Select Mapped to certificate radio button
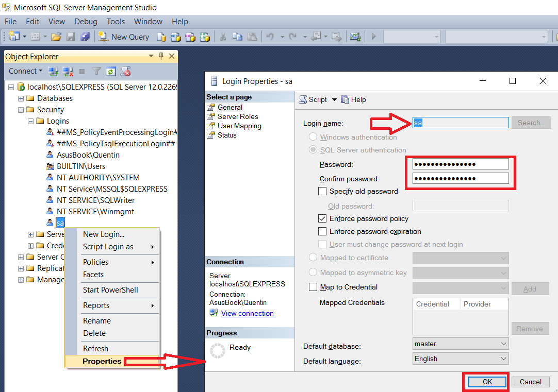Image resolution: width=558 pixels, height=392 pixels. 313,258
